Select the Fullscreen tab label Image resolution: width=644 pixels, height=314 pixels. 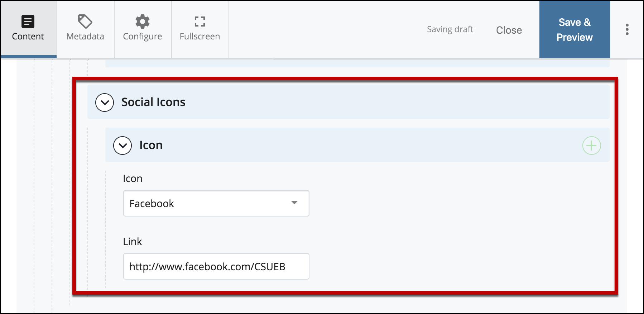(x=200, y=37)
